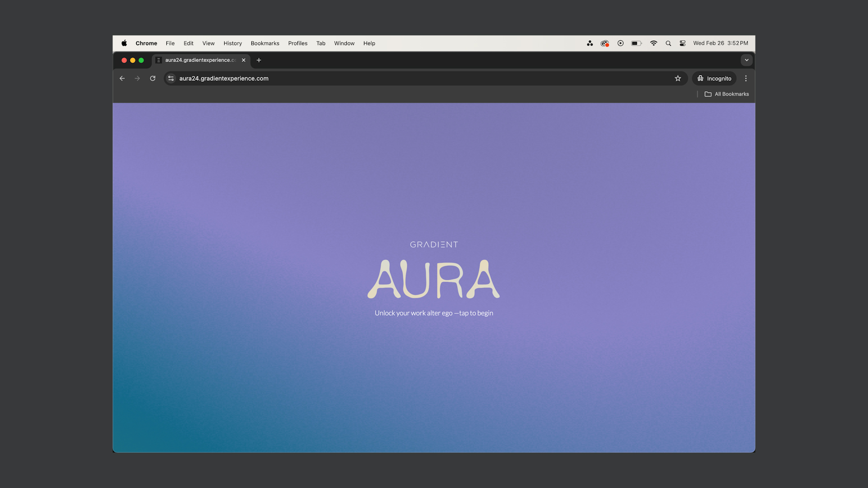Image resolution: width=868 pixels, height=488 pixels.
Task: Click the Creative Cloud menu bar icon
Action: coord(604,43)
